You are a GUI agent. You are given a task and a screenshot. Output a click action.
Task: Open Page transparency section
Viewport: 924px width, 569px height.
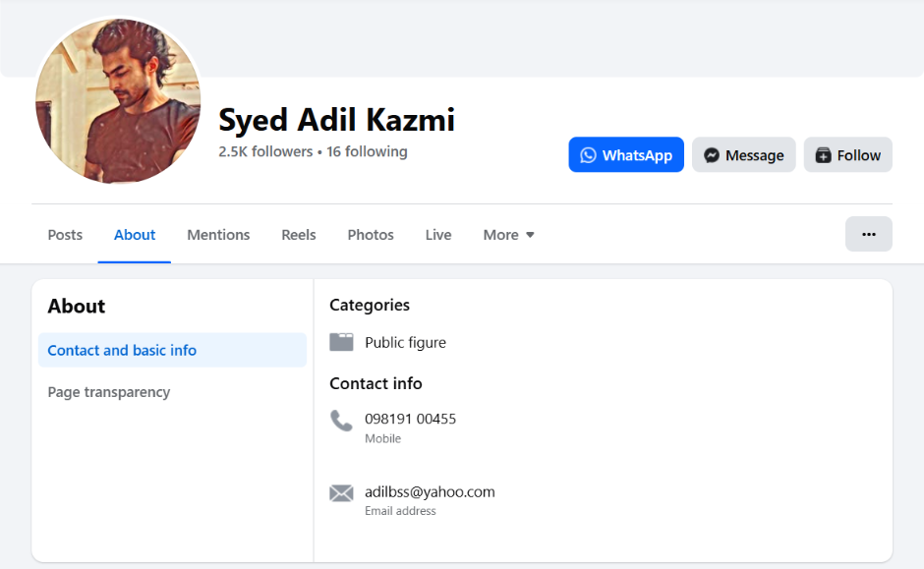109,392
